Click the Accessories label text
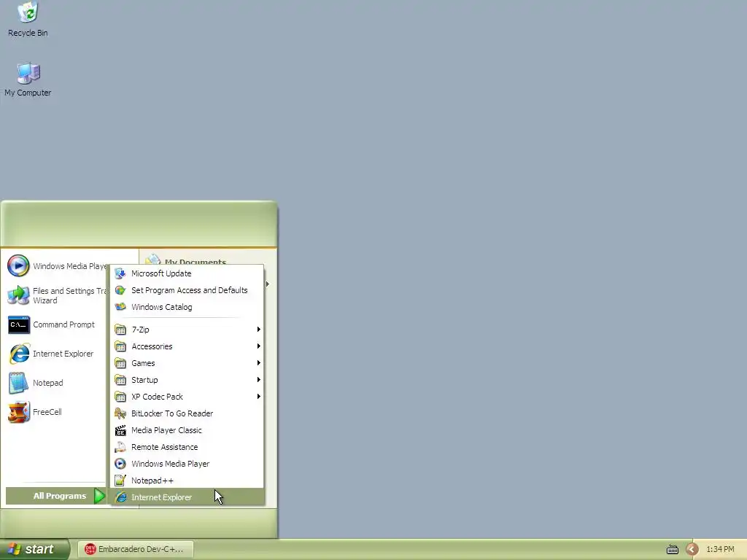 coord(152,346)
